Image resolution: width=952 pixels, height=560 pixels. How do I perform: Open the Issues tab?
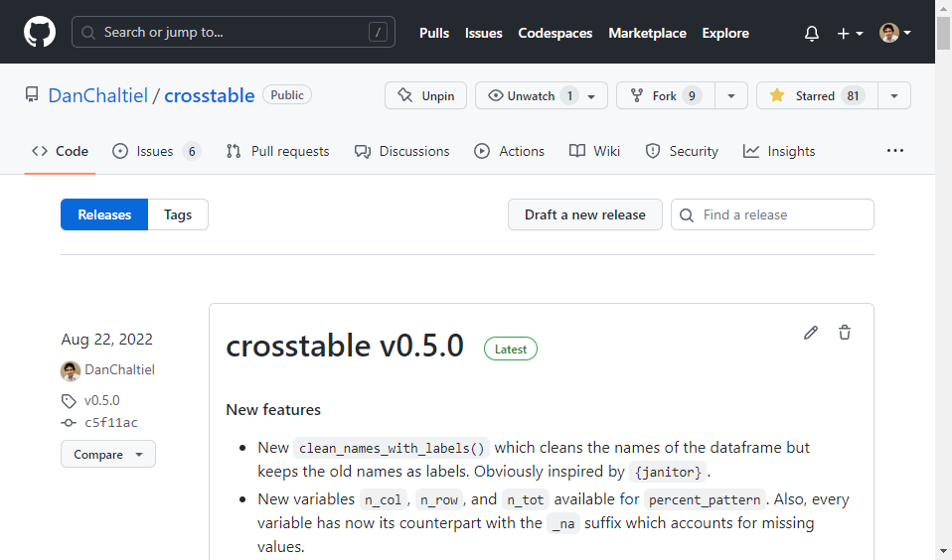click(x=156, y=151)
